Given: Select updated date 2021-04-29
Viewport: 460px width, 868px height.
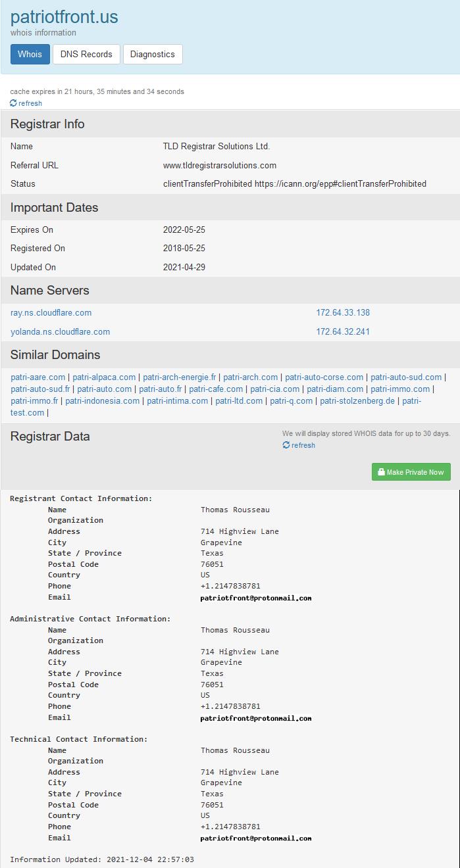Looking at the screenshot, I should 184,268.
